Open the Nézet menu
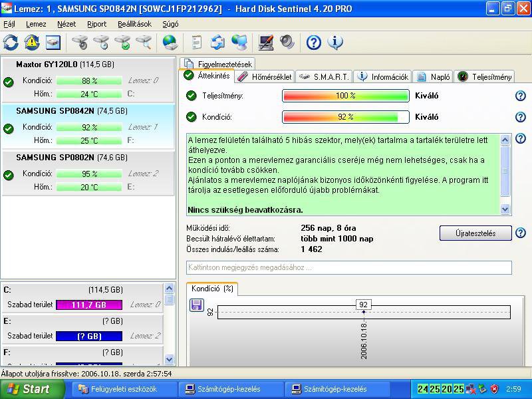Screen dimensions: 532x399 tap(66, 24)
